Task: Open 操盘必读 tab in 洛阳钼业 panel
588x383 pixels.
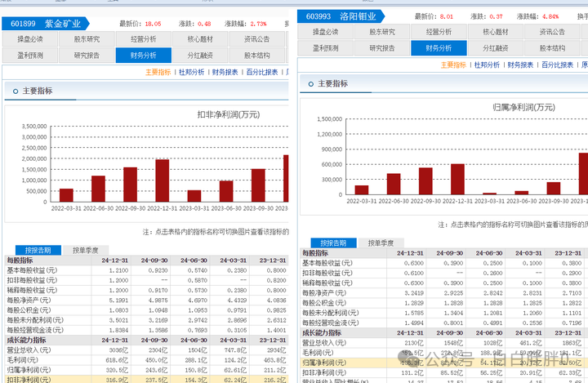Action: click(326, 32)
